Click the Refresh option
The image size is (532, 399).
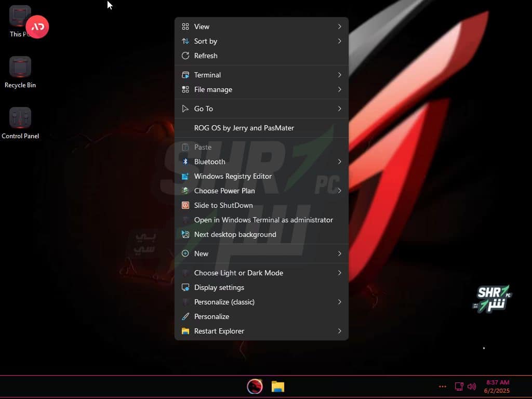click(x=206, y=56)
